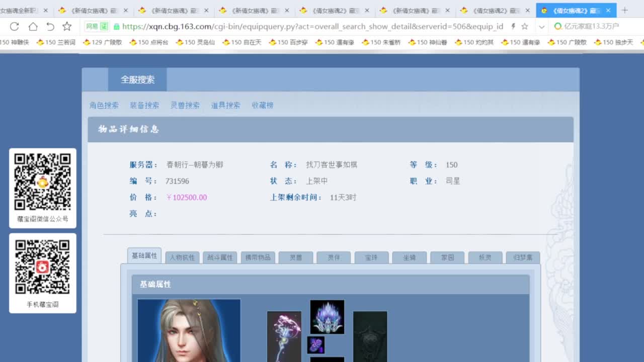Click the 网易 site certificate badge

tap(97, 27)
